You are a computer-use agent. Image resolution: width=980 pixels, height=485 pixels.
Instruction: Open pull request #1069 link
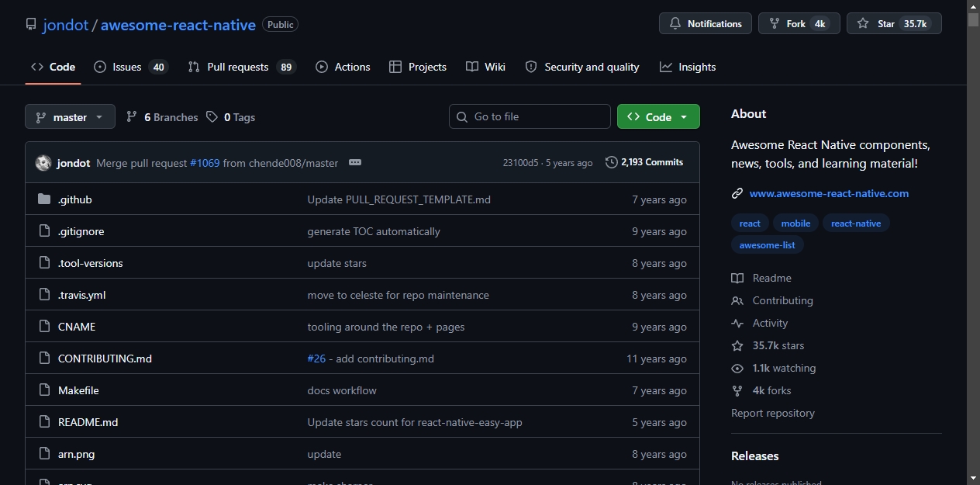[x=205, y=163]
